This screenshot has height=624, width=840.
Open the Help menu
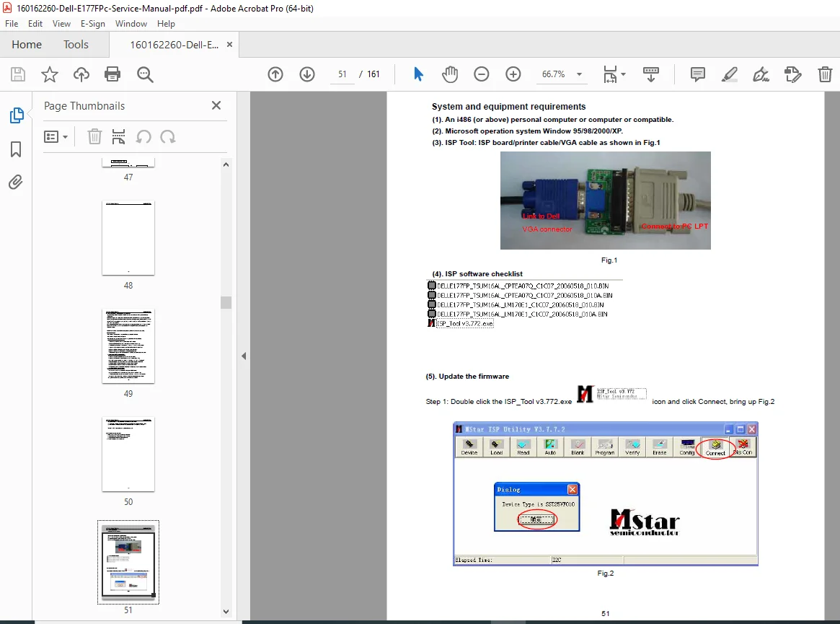pyautogui.click(x=166, y=24)
